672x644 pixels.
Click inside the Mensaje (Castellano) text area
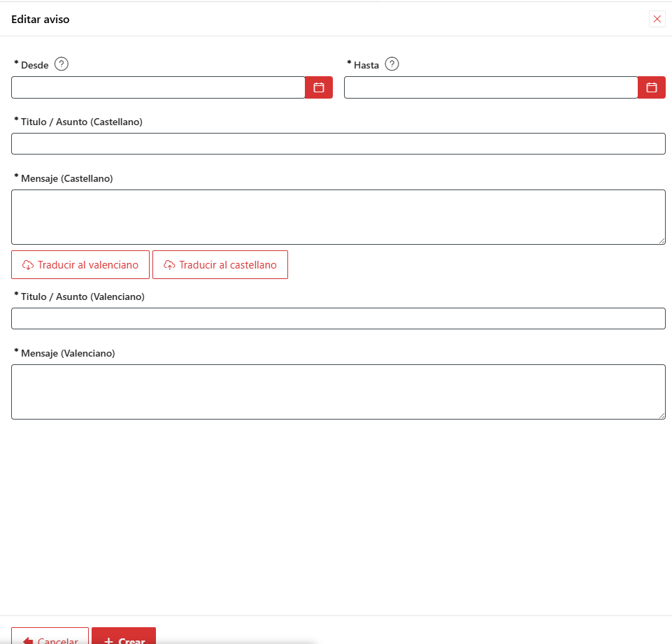tap(338, 217)
